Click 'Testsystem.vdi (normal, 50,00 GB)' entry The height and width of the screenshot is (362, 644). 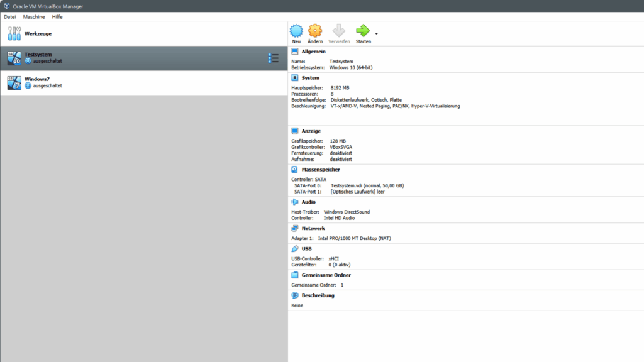(367, 185)
